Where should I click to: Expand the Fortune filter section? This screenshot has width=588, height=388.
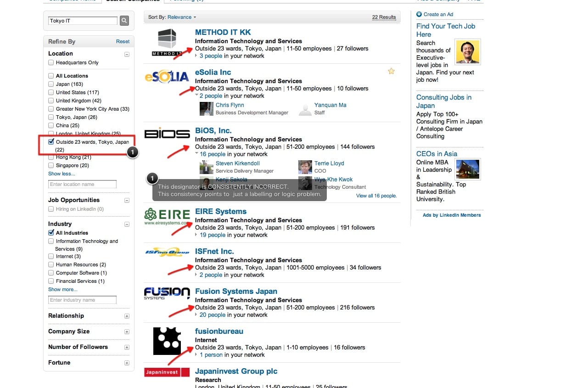(127, 363)
